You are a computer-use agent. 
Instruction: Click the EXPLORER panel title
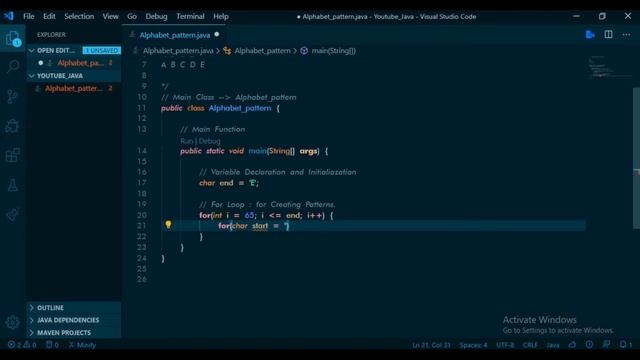51,35
